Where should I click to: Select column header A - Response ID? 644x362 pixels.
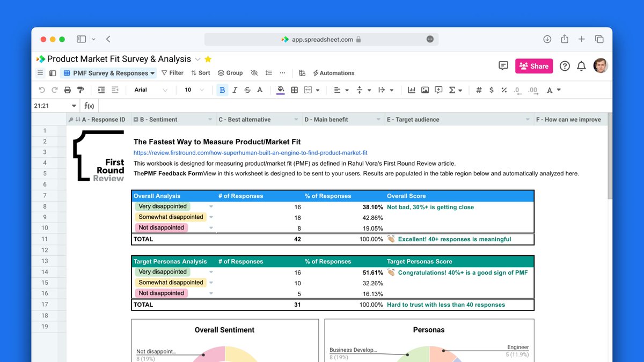coord(99,120)
